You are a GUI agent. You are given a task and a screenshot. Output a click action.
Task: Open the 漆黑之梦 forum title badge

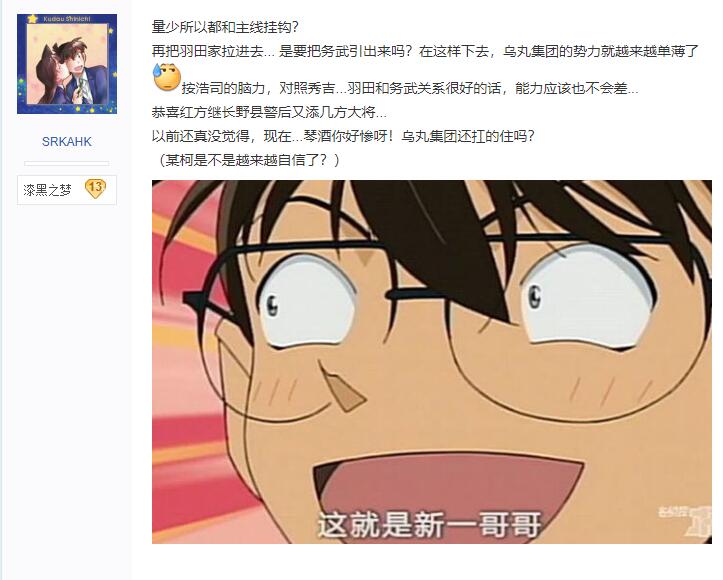[x=67, y=189]
